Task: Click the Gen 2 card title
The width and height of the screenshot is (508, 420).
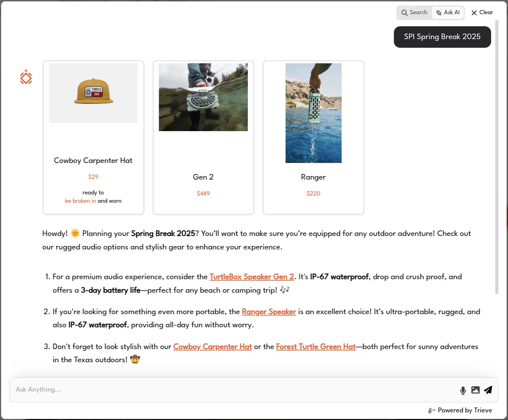Action: 203,177
